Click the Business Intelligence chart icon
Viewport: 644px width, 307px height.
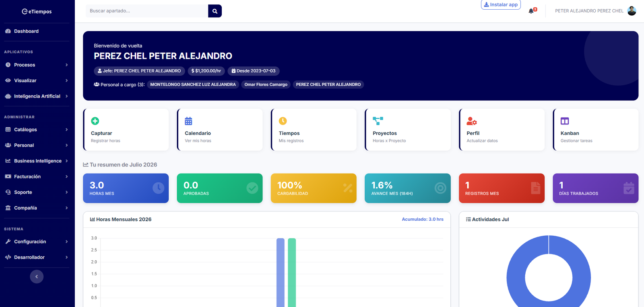pos(8,161)
